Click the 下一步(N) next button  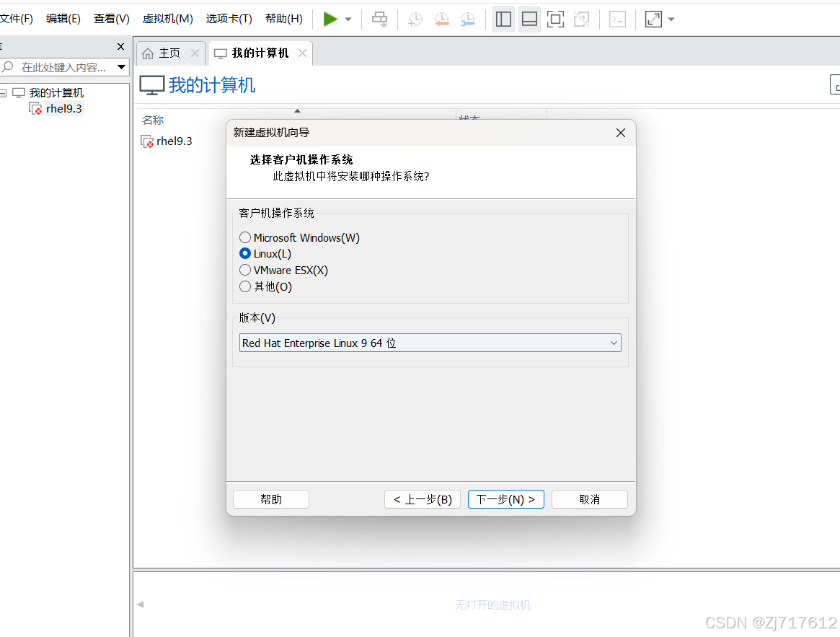click(x=505, y=499)
